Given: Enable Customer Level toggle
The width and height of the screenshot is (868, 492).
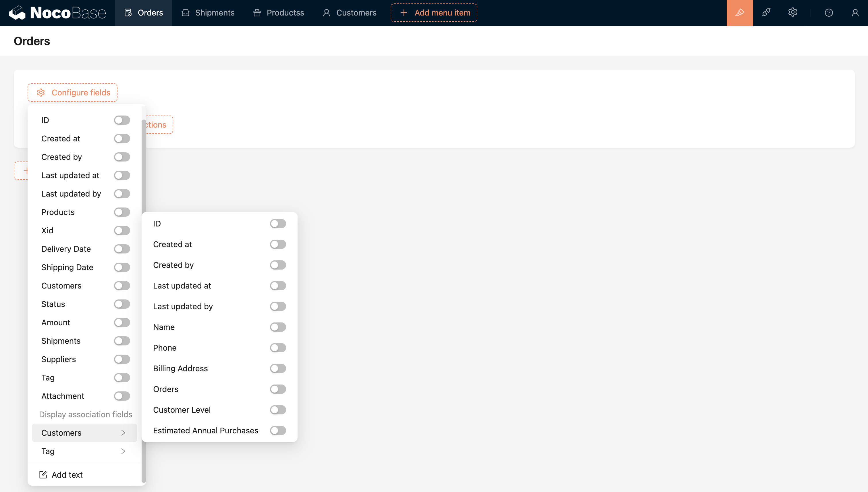Looking at the screenshot, I should pos(278,410).
